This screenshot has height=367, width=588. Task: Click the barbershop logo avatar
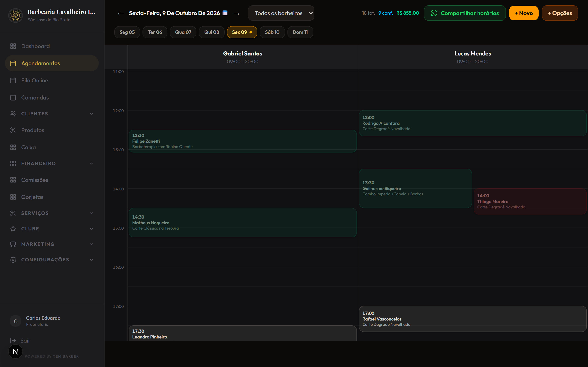click(x=16, y=15)
